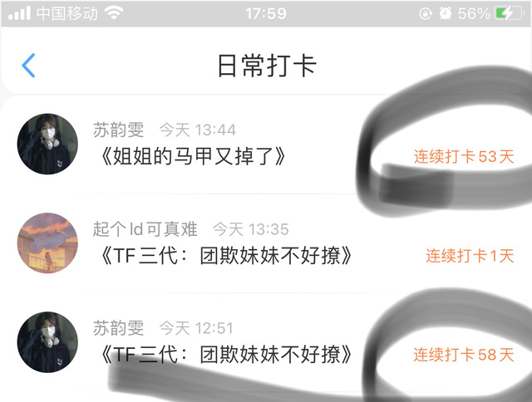Select username 苏韵雯 in the first entry
This screenshot has width=532, height=402.
118,130
